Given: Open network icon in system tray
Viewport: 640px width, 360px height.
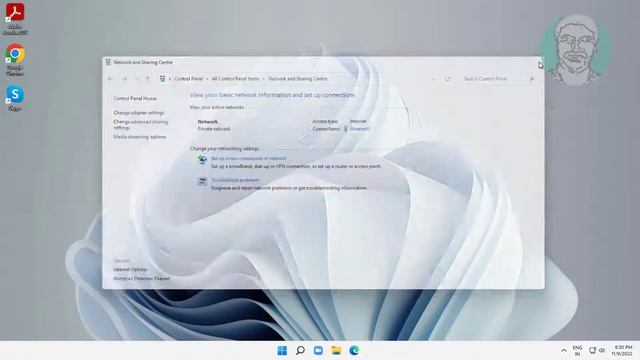Looking at the screenshot, I should click(x=592, y=350).
